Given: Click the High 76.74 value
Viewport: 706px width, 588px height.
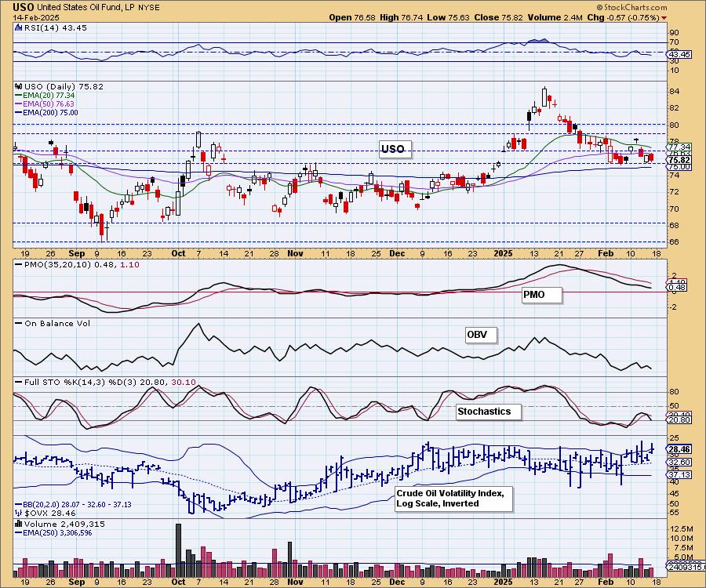Looking at the screenshot, I should [x=401, y=17].
